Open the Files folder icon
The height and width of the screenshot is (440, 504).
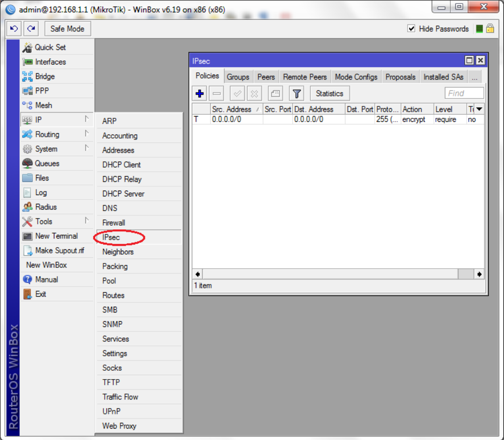pyautogui.click(x=27, y=178)
